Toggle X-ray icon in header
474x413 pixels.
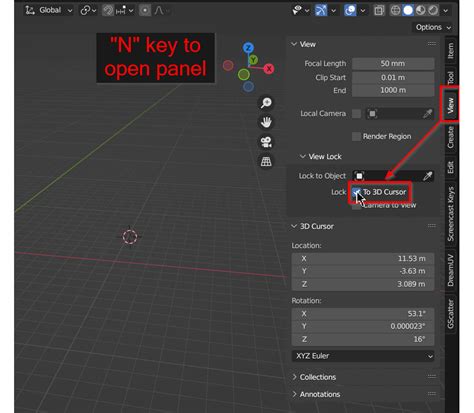tap(379, 10)
